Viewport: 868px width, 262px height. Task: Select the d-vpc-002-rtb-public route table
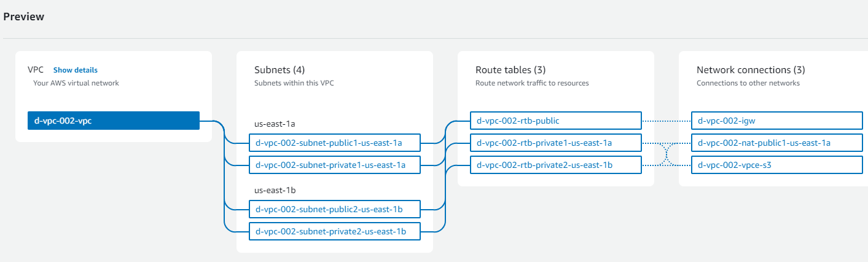click(555, 121)
